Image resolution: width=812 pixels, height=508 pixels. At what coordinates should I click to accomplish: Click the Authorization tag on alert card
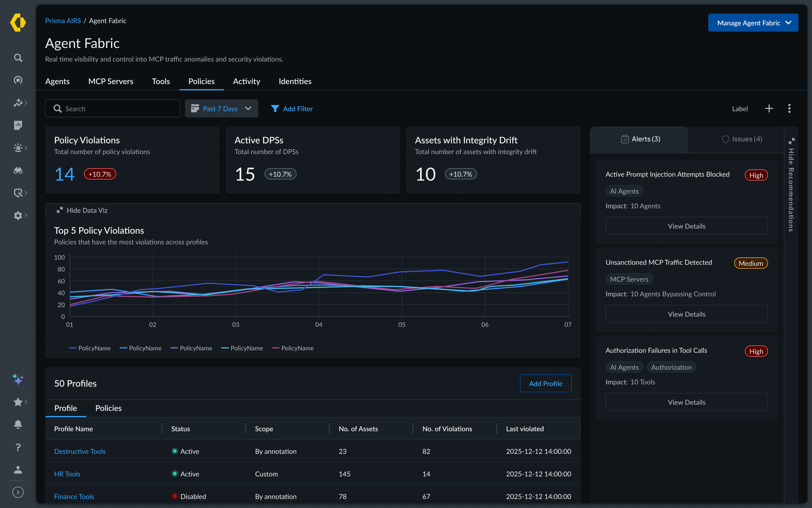pos(671,367)
